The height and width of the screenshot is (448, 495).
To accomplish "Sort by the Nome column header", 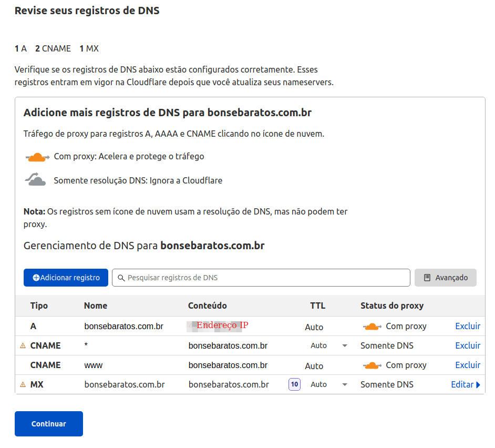I will pyautogui.click(x=95, y=306).
